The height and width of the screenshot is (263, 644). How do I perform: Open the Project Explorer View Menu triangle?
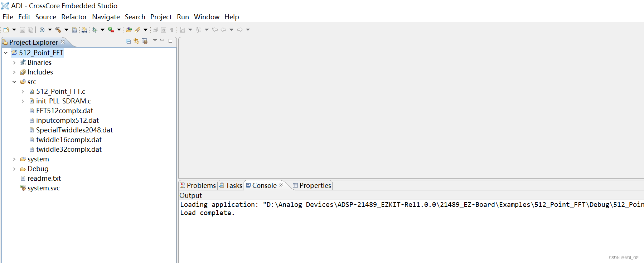tap(155, 40)
